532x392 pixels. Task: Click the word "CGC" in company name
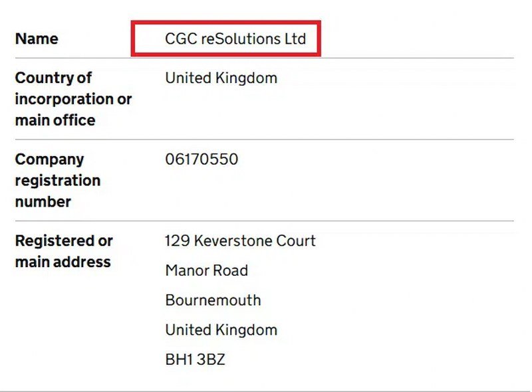tap(180, 39)
